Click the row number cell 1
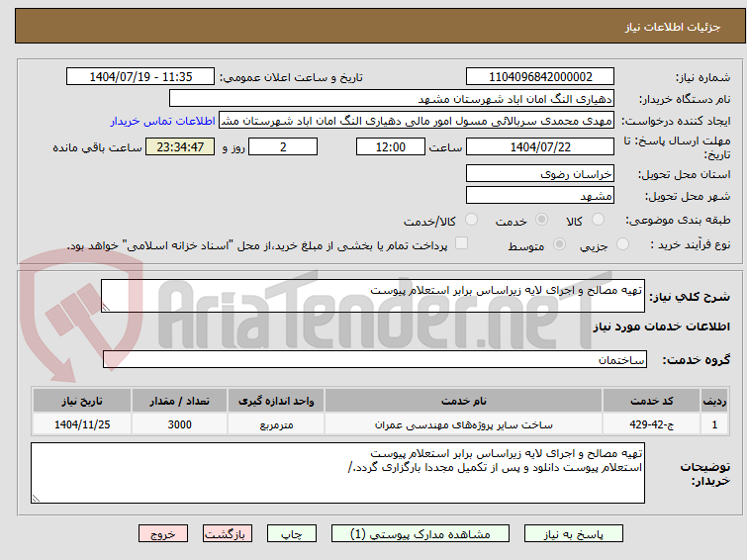Screen dimensions: 747x560 (x=714, y=424)
